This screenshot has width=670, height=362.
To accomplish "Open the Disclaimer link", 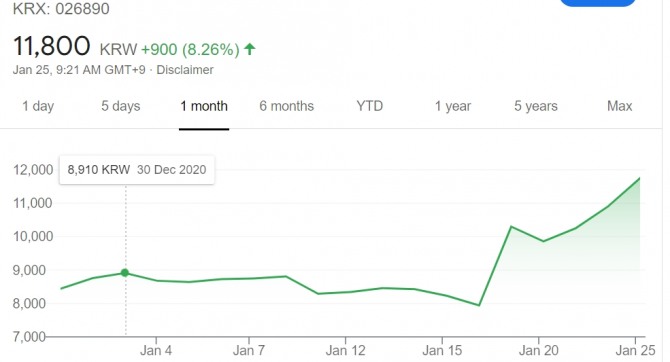I will pos(185,70).
